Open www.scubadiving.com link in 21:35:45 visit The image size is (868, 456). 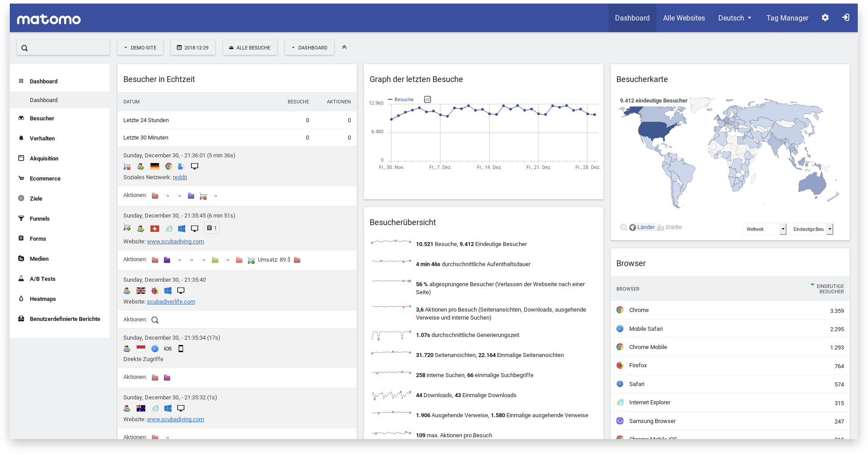click(x=175, y=242)
